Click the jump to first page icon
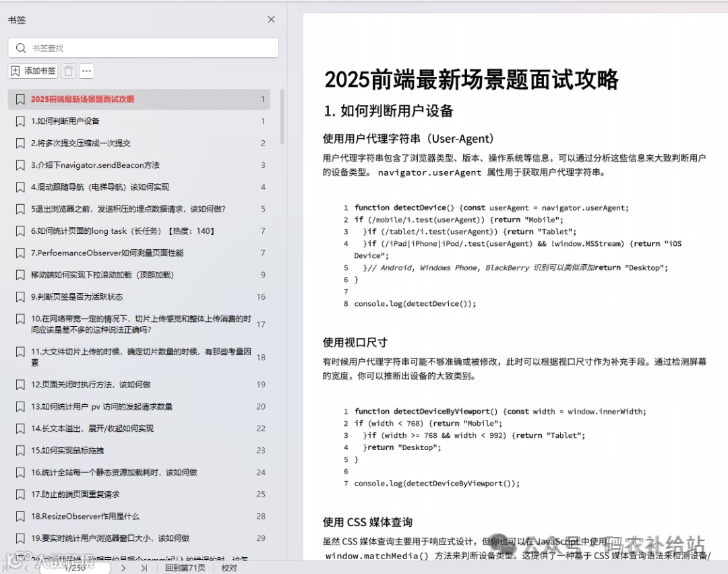The image size is (728, 574). [x=7, y=568]
